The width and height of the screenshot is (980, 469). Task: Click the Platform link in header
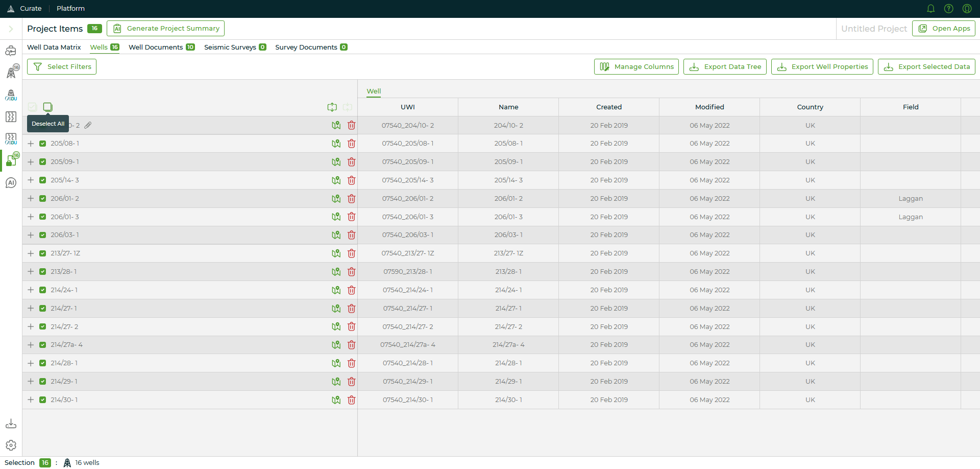[x=70, y=9]
